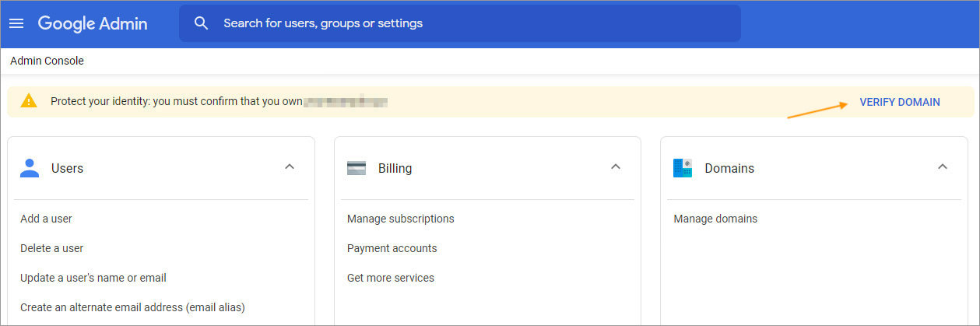Viewport: 980px width, 326px height.
Task: Collapse the Users card
Action: [290, 167]
